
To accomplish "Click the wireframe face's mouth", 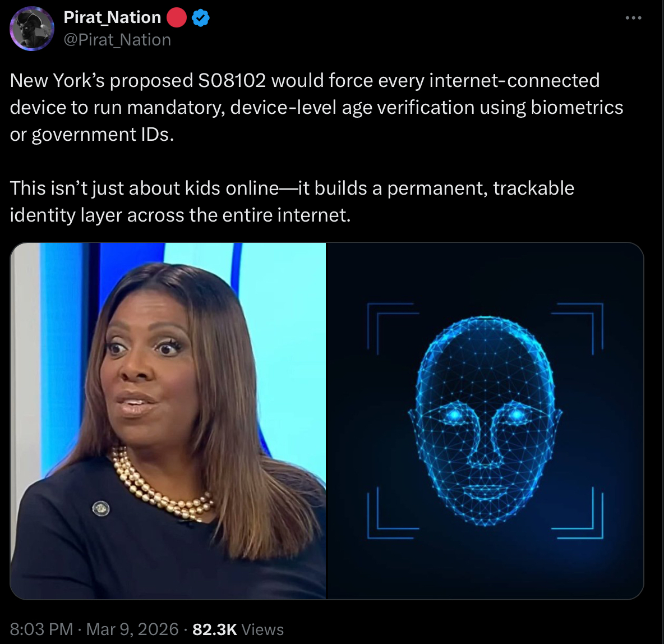I will click(x=486, y=491).
